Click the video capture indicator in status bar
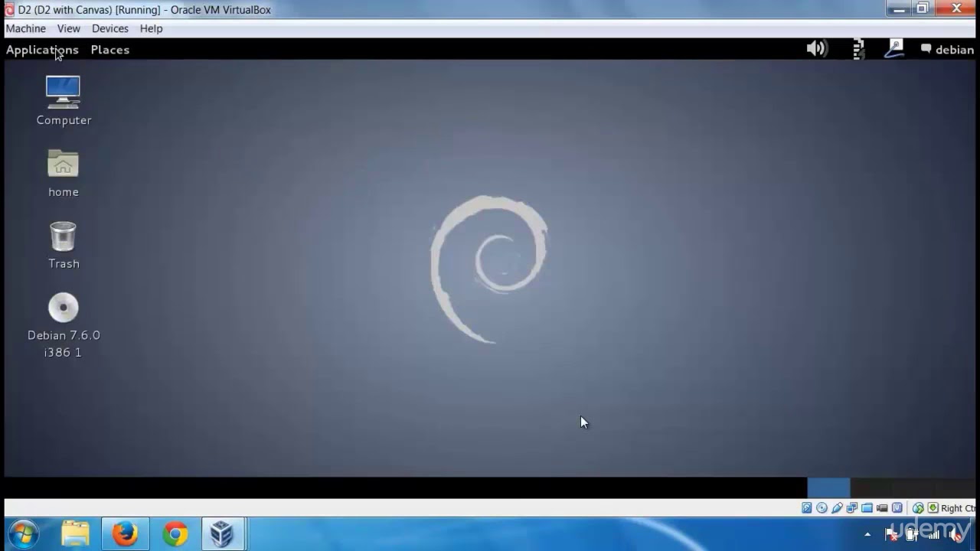Image resolution: width=980 pixels, height=551 pixels. 882,507
